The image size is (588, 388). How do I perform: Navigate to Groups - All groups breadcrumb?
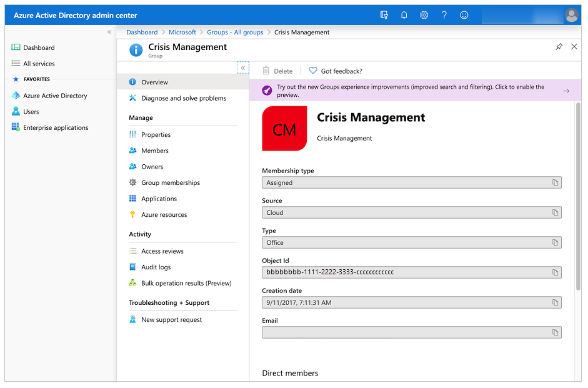[235, 32]
